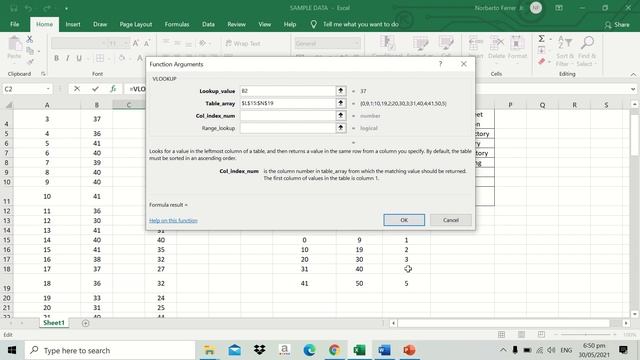Screen dimensions: 640x360
Task: Add a new sheet with plus icon
Action: (85, 323)
